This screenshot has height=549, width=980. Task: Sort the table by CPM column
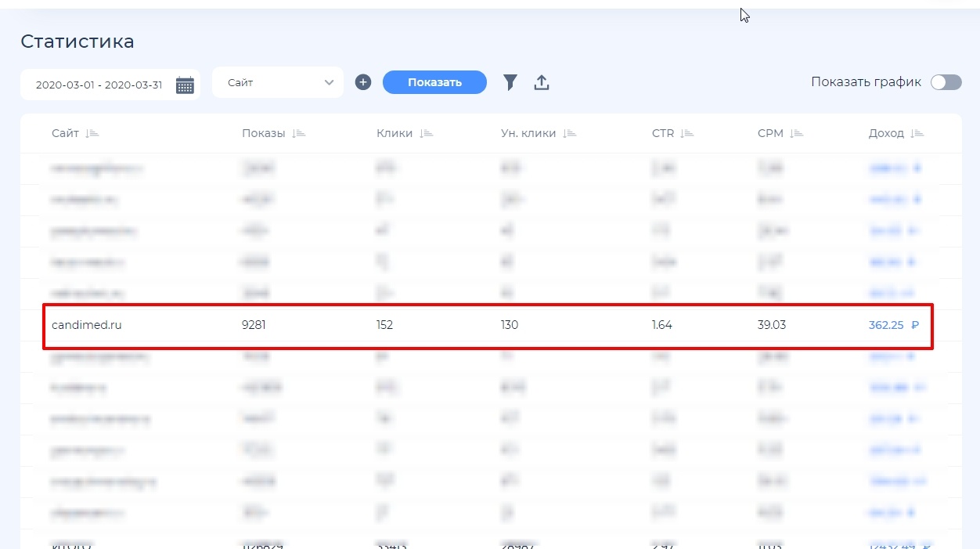tap(780, 133)
